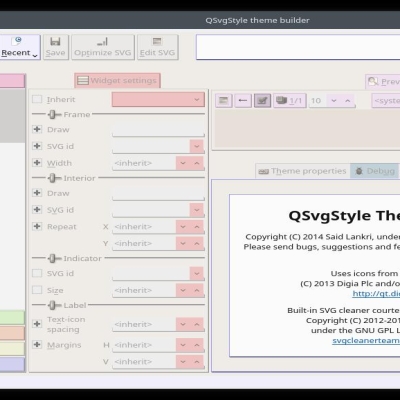The image size is (400, 400).
Task: Open the Interior SVG id dropdown arrow
Action: click(197, 210)
